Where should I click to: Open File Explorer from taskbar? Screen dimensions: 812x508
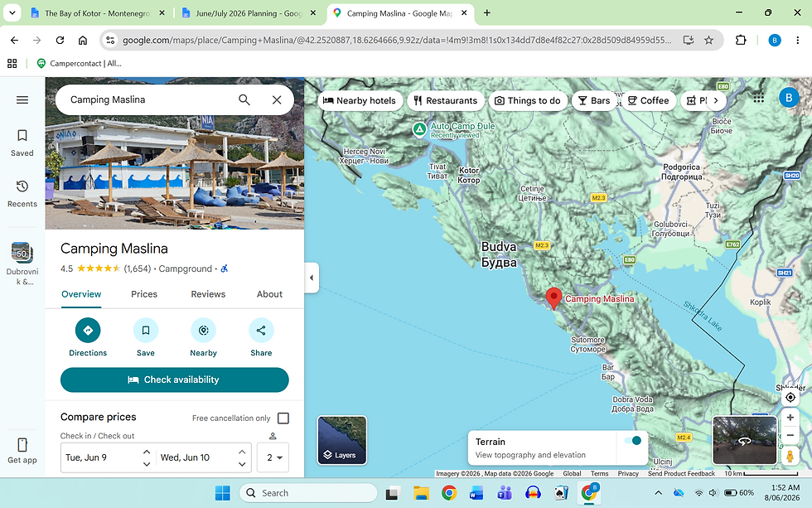pos(421,493)
